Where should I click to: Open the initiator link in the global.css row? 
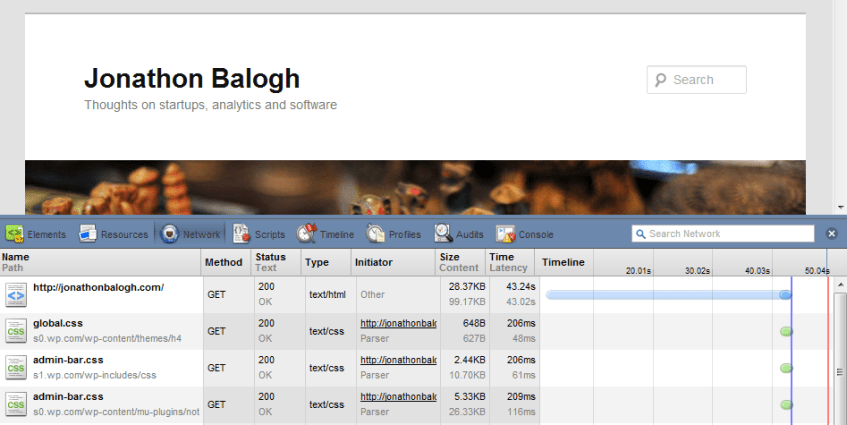coord(399,323)
